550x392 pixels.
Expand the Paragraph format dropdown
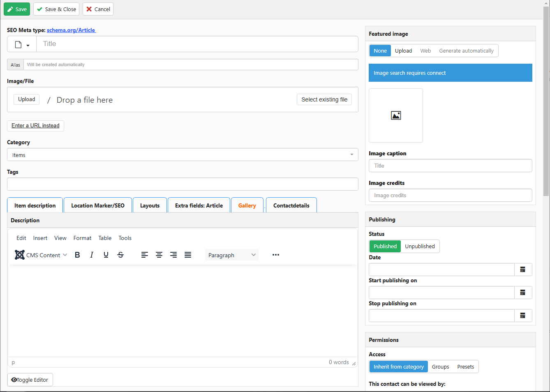click(x=232, y=255)
